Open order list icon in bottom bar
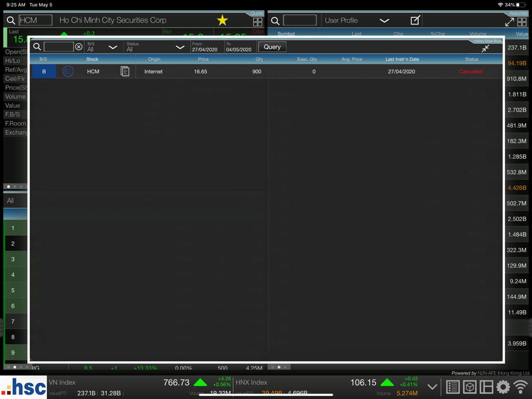Screen dimensions: 532x399 (453, 387)
